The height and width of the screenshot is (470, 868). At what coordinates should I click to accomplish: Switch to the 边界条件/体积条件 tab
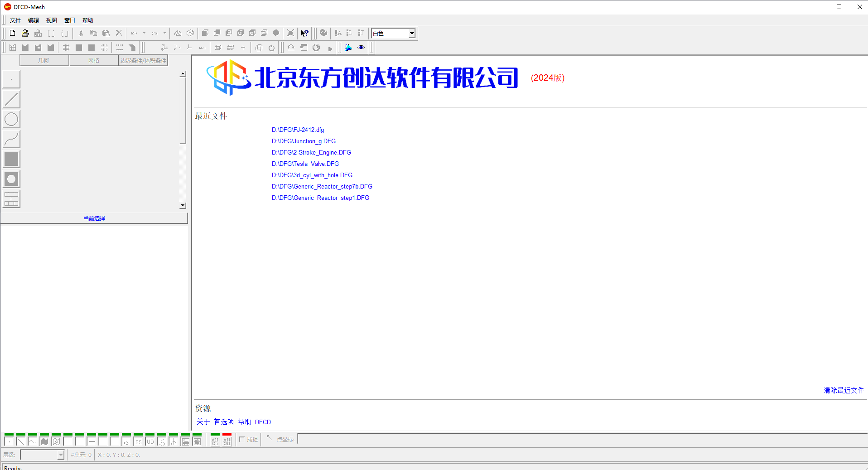(143, 60)
